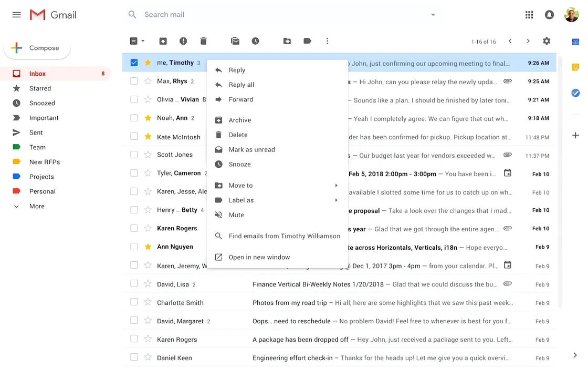Open the select-all checkbox dropdown arrow
The width and height of the screenshot is (588, 368).
[x=143, y=41]
